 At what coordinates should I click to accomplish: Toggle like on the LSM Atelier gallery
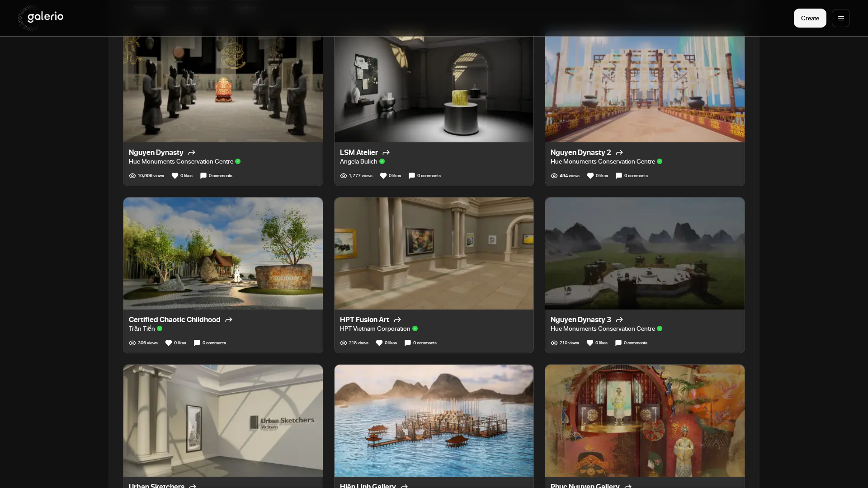pyautogui.click(x=383, y=176)
